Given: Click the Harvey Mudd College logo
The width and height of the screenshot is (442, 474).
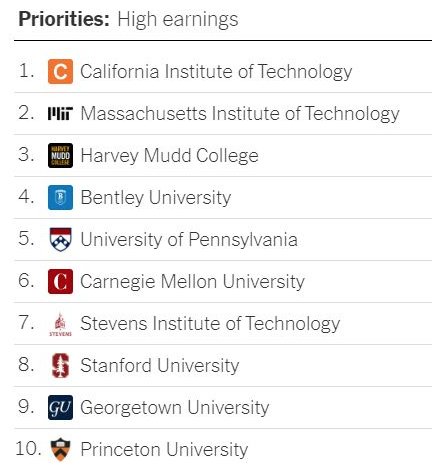Looking at the screenshot, I should pyautogui.click(x=60, y=155).
